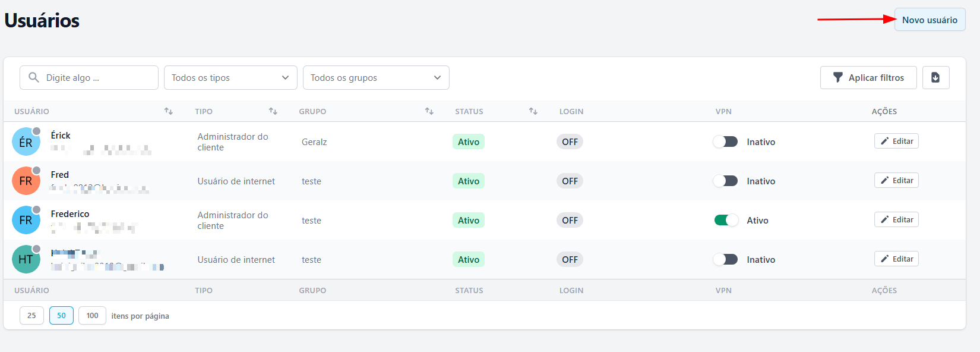Screen dimensions: 980x352
Task: Sort table by Tipo column arrows
Action: 273,111
